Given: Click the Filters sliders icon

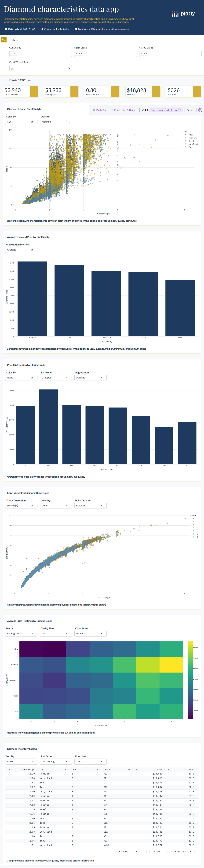Looking at the screenshot, I should pos(4,40).
